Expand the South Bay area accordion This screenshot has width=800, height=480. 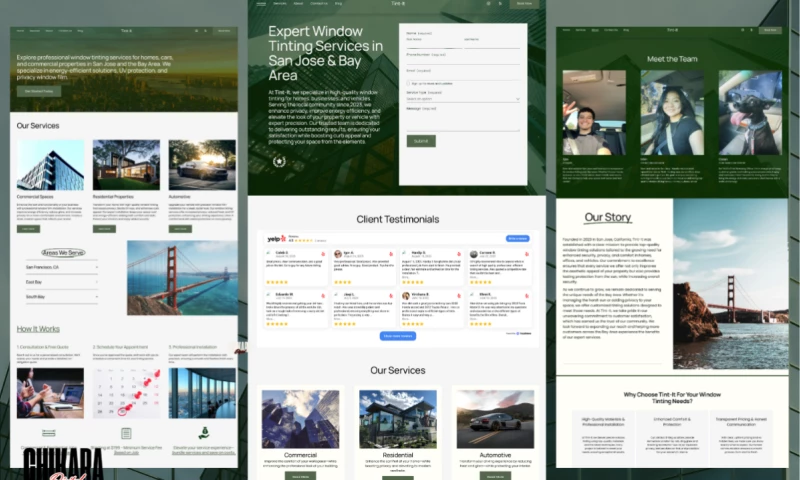coord(62,297)
